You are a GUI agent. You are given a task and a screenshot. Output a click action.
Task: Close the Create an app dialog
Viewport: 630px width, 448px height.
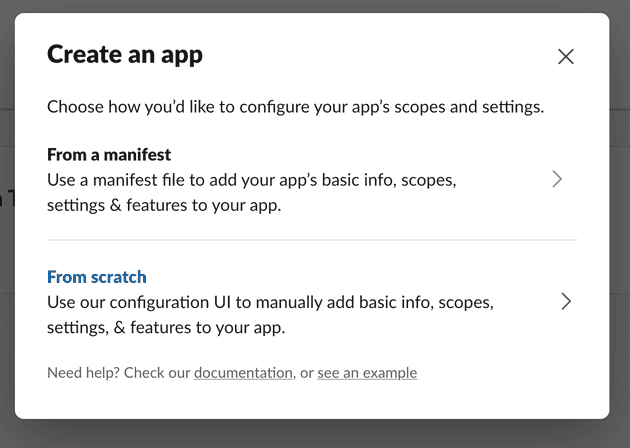[x=566, y=57]
